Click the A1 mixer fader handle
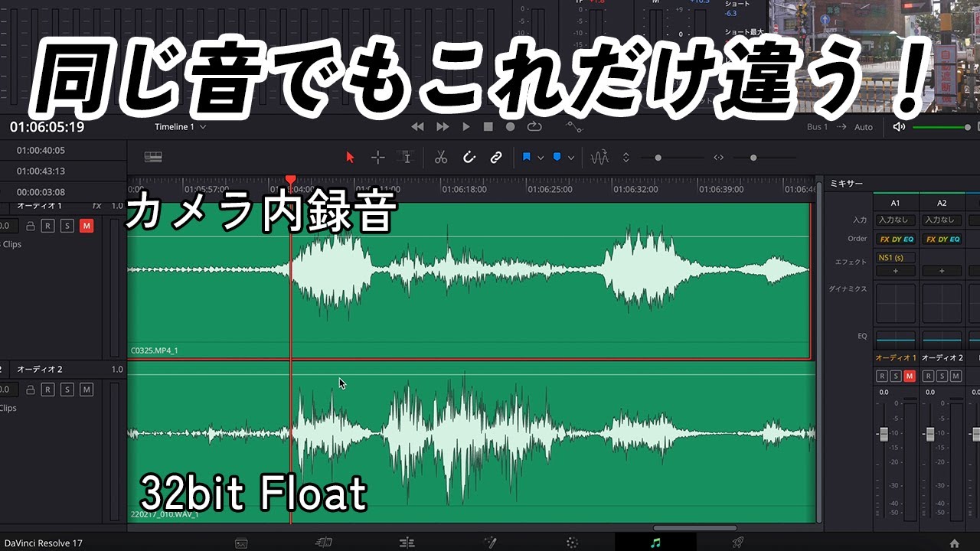The width and height of the screenshot is (980, 551). [x=884, y=434]
